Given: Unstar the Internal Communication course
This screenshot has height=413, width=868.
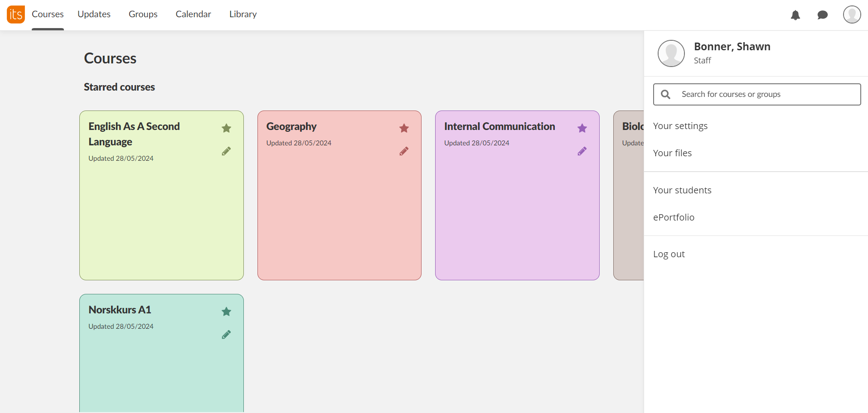Looking at the screenshot, I should 582,128.
